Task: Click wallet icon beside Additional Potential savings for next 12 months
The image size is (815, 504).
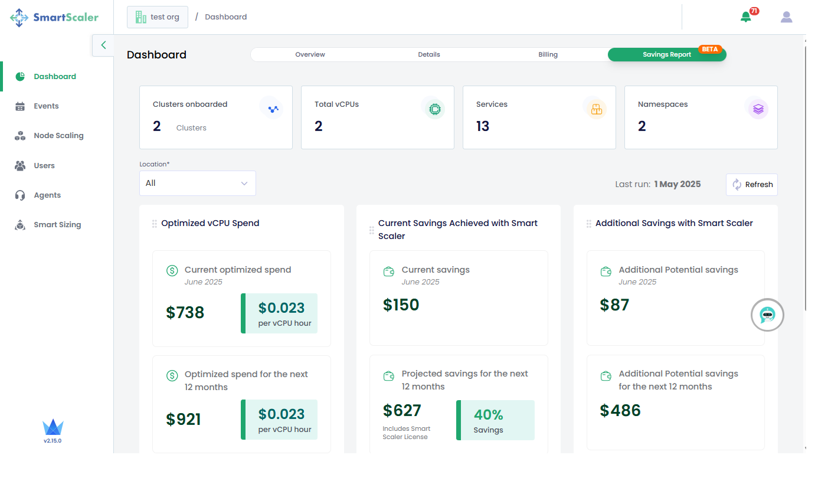Action: 606,375
